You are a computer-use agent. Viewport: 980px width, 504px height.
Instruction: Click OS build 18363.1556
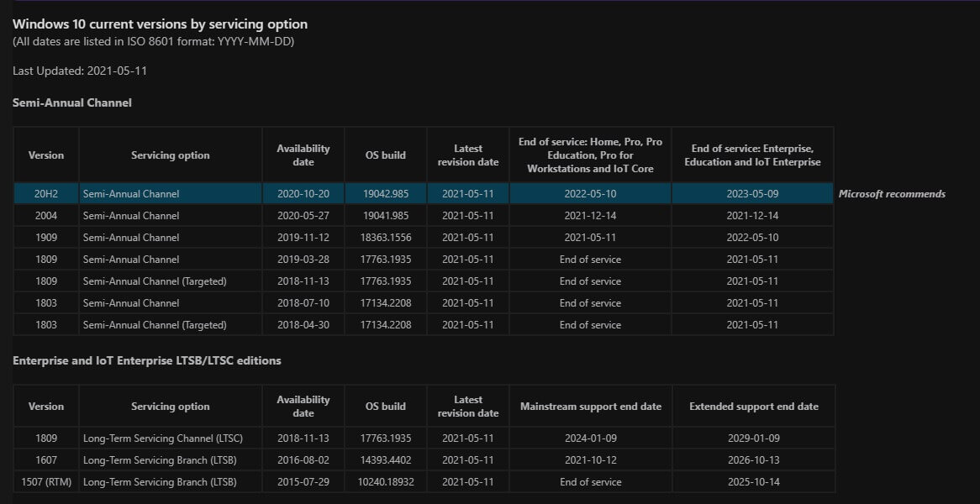pos(386,238)
